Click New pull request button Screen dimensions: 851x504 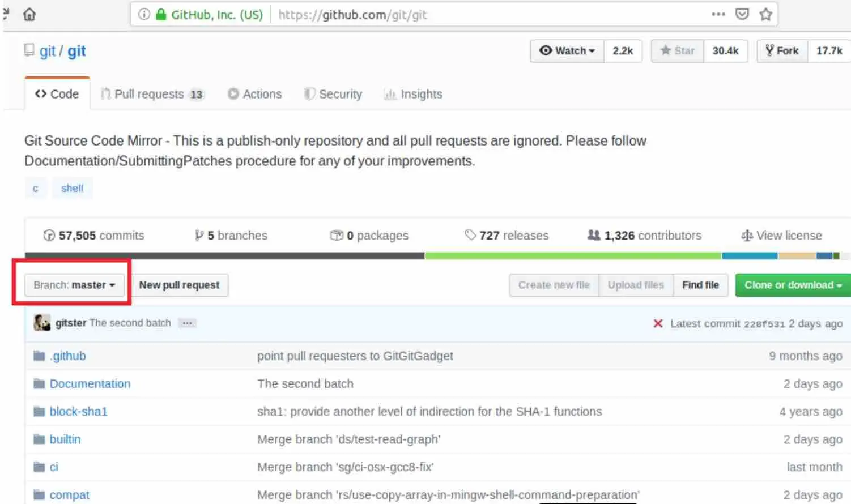(x=179, y=285)
